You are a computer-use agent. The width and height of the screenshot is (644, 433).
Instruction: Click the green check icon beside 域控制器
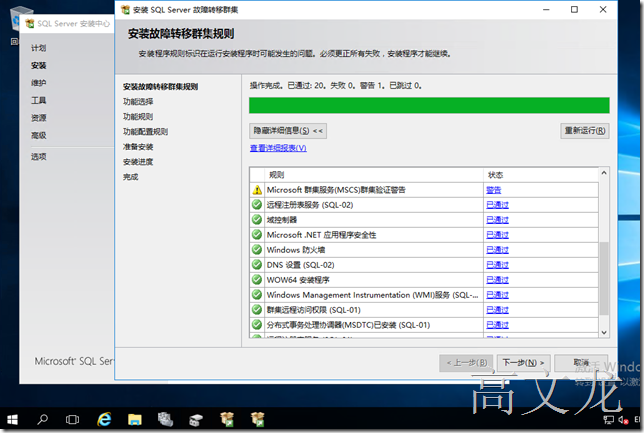coord(257,220)
